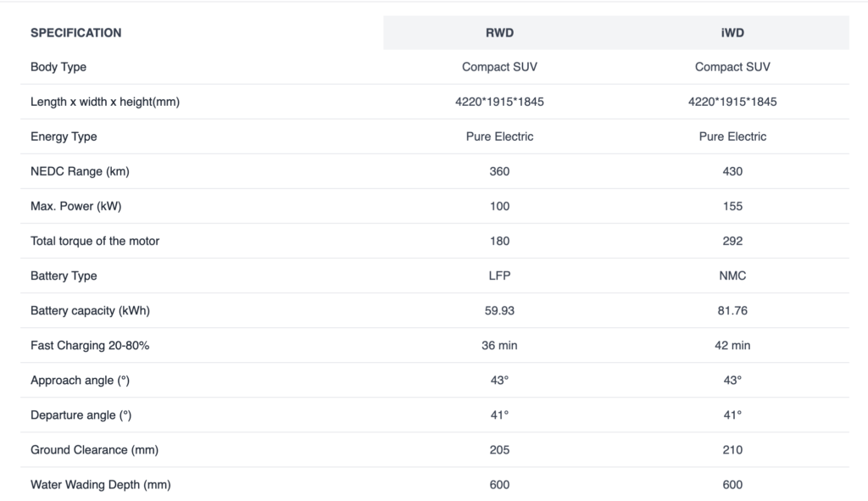Click the RWD column header

[x=499, y=33]
